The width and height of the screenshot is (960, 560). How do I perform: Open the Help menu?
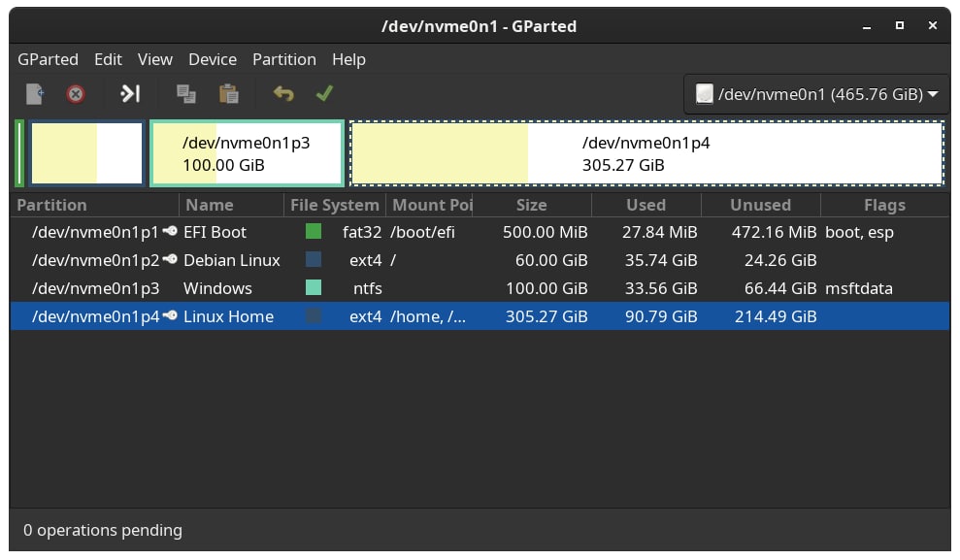coord(349,59)
